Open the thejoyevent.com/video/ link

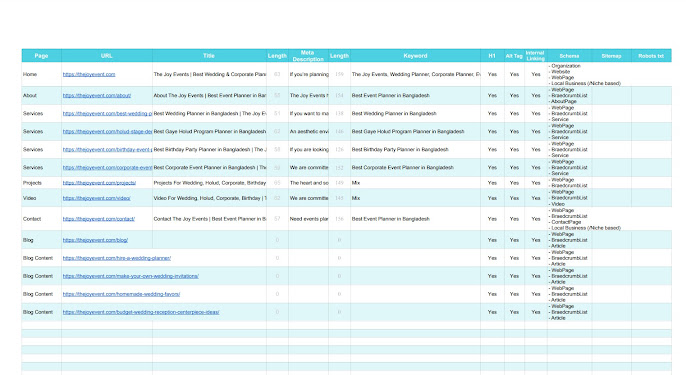coord(96,198)
